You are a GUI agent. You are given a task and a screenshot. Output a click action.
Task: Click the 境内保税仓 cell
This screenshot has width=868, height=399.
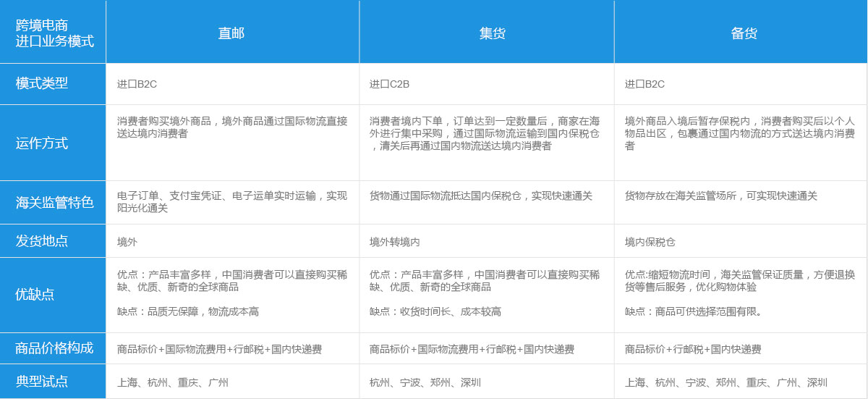(650, 242)
